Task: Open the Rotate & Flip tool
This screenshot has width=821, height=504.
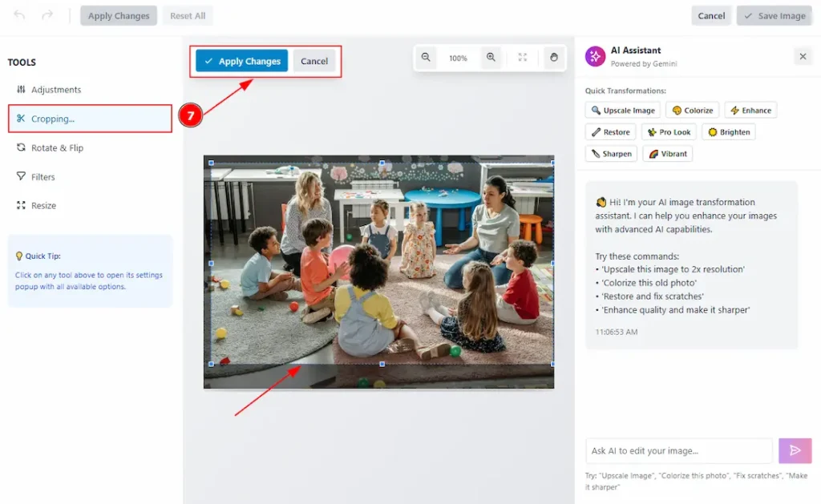Action: click(57, 147)
